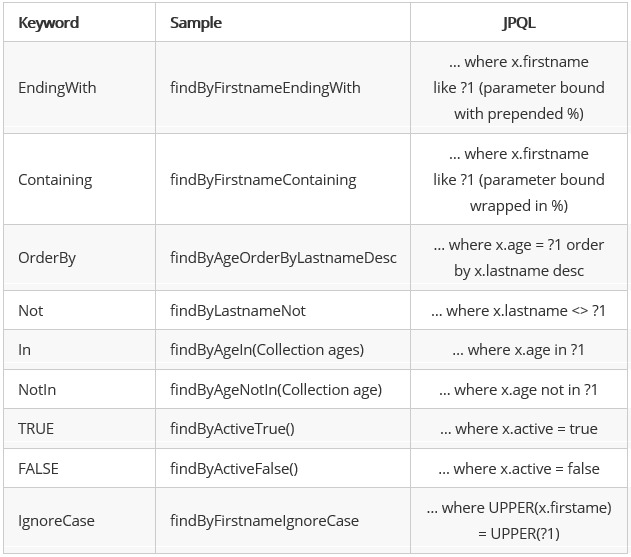The height and width of the screenshot is (557, 631).
Task: Click findByFirstnameEndingWith sample text
Action: [x=265, y=88]
